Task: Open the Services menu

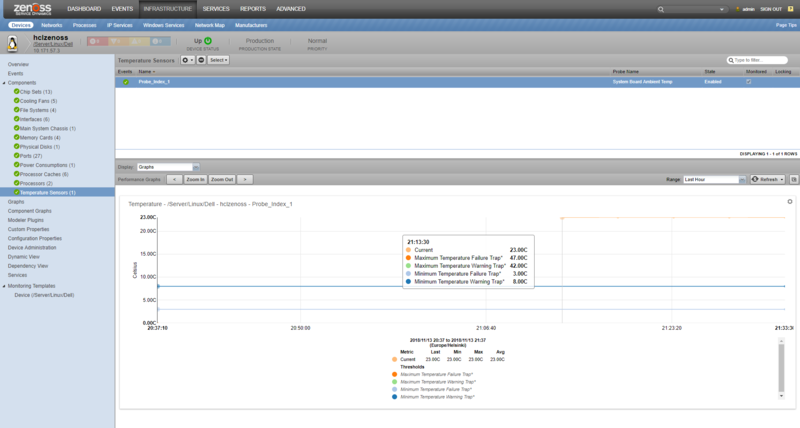Action: (x=216, y=9)
